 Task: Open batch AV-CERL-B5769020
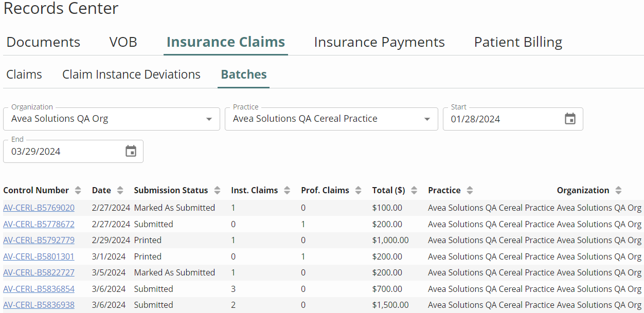click(39, 208)
